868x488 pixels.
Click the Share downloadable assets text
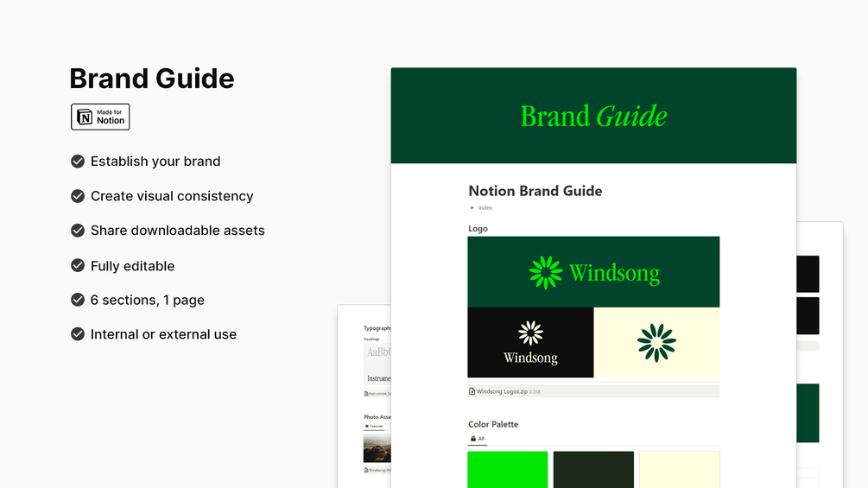(178, 230)
